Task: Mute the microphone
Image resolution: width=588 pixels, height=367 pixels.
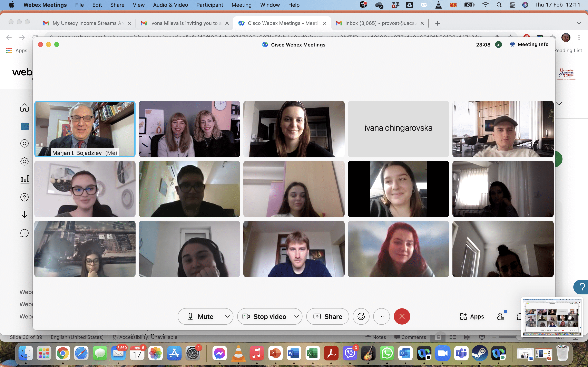Action: (x=201, y=316)
